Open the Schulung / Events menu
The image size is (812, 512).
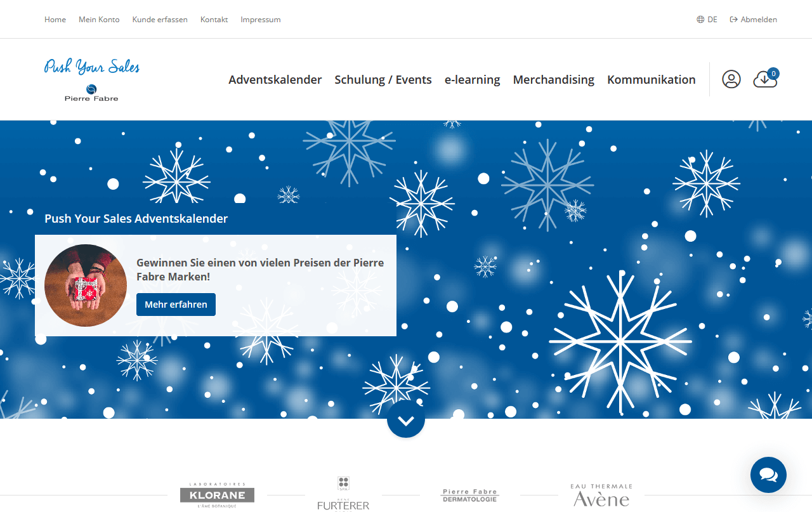(383, 80)
